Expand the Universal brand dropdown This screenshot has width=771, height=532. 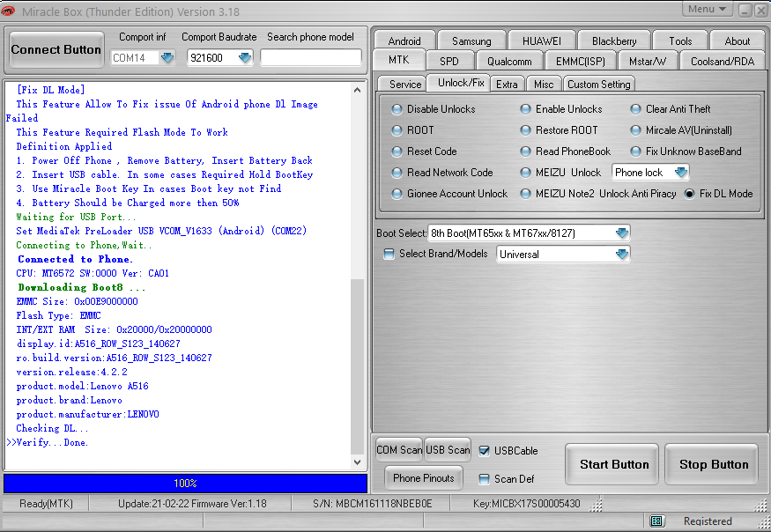[x=622, y=255]
